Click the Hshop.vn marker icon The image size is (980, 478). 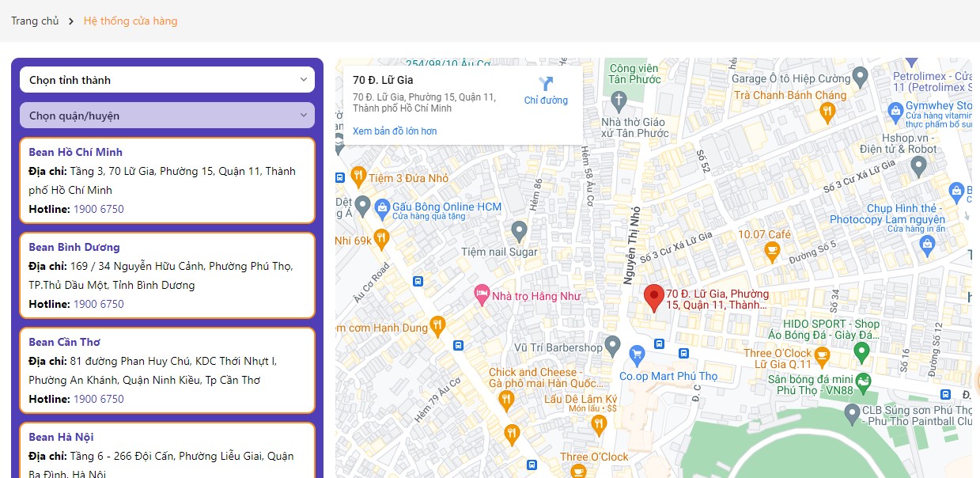[x=918, y=166]
